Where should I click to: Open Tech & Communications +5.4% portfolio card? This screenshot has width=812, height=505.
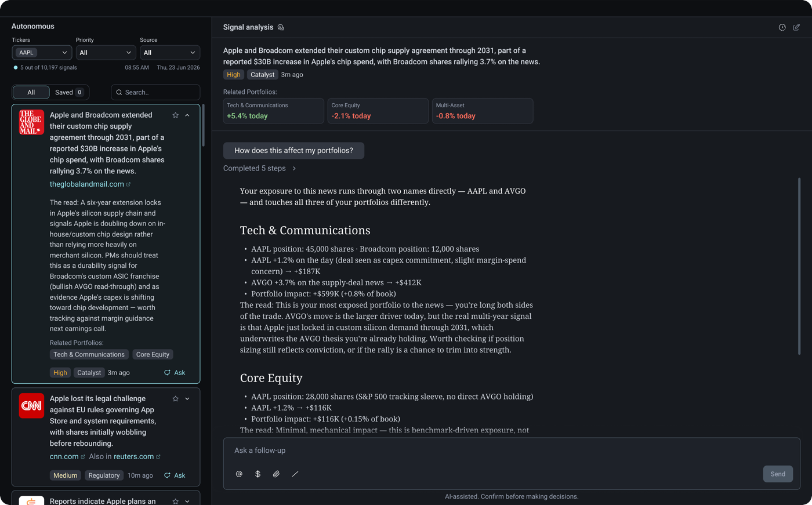pyautogui.click(x=273, y=111)
